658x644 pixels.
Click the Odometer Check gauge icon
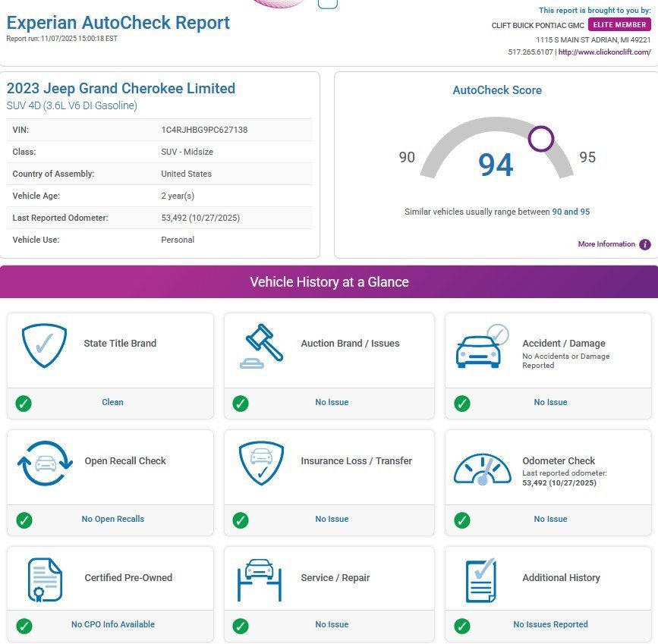482,470
